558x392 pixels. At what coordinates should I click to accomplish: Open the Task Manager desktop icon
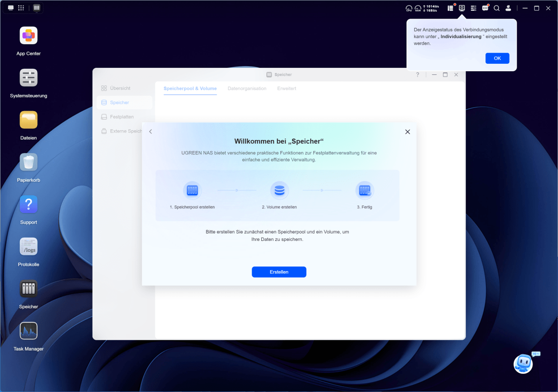(x=28, y=332)
